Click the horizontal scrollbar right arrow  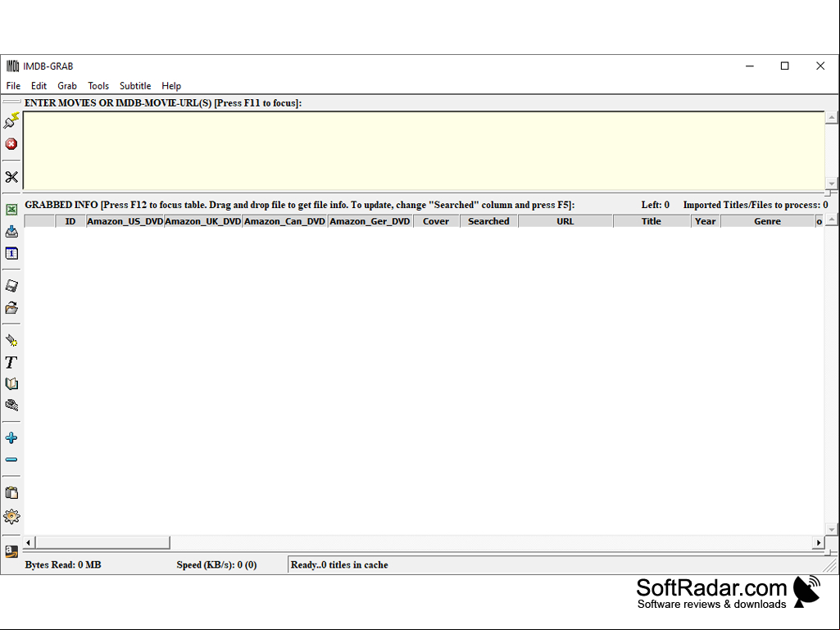(x=818, y=542)
